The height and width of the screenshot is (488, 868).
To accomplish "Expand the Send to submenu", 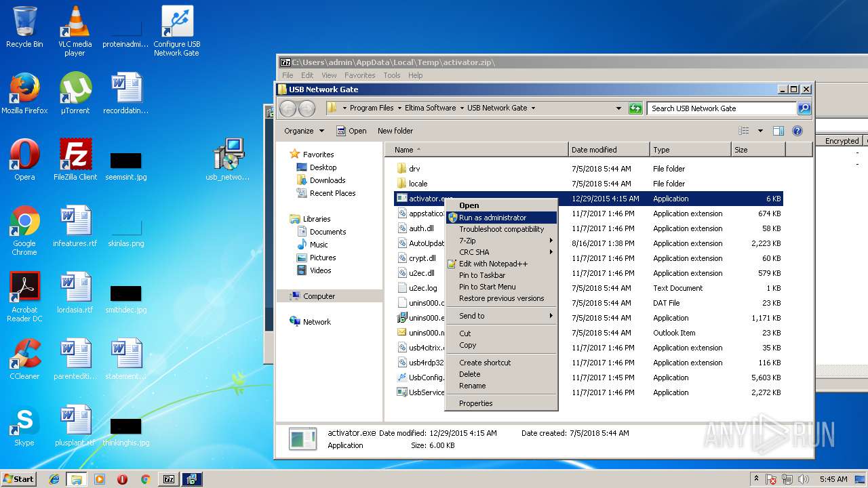I will tap(501, 316).
